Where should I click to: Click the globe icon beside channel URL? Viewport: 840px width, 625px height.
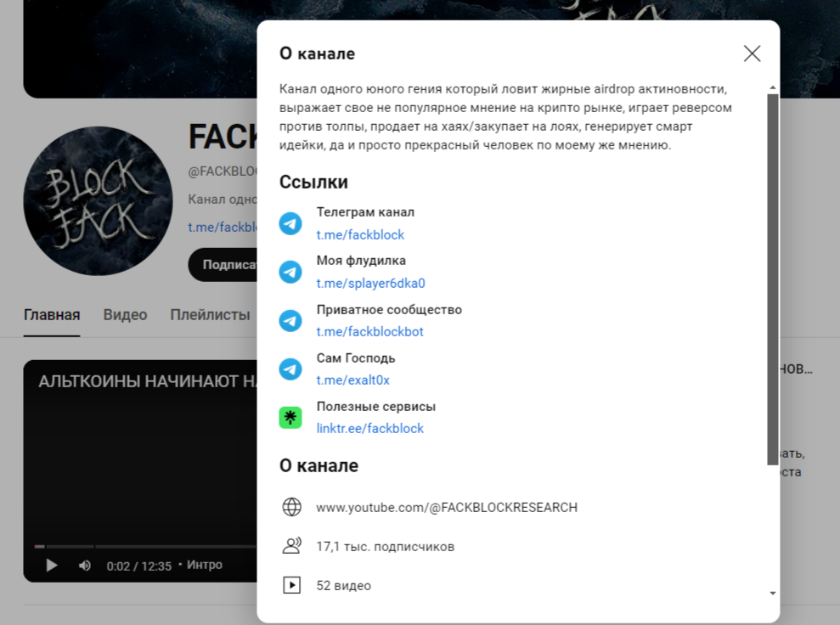point(291,507)
